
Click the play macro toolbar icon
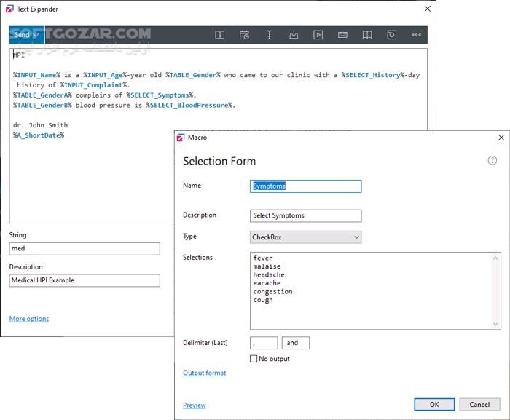tap(318, 35)
